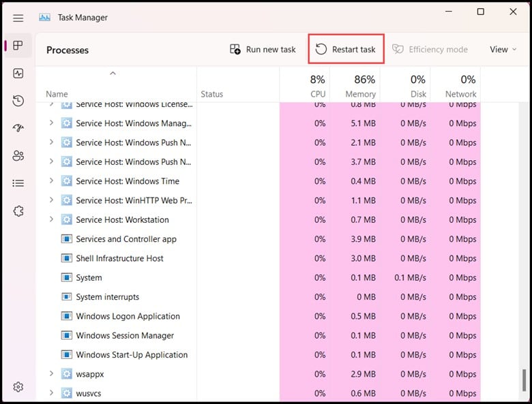The height and width of the screenshot is (404, 532).
Task: Click the Restart task button
Action: pyautogui.click(x=346, y=50)
